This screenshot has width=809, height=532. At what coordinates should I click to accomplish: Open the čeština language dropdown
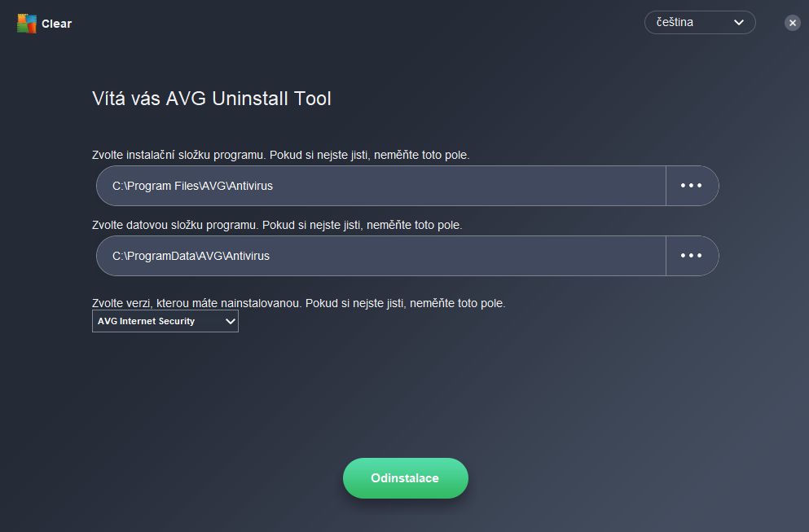(x=700, y=23)
